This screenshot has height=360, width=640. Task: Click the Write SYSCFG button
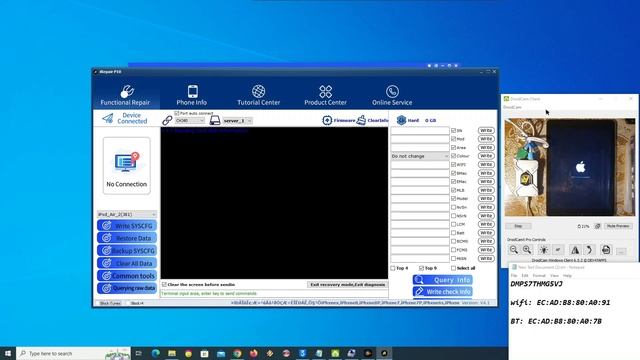click(x=127, y=226)
